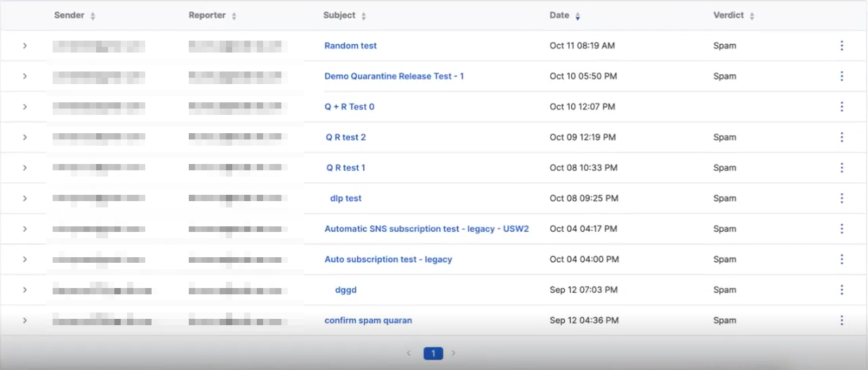Click the next page arrow
This screenshot has height=370, width=868.
tap(453, 354)
